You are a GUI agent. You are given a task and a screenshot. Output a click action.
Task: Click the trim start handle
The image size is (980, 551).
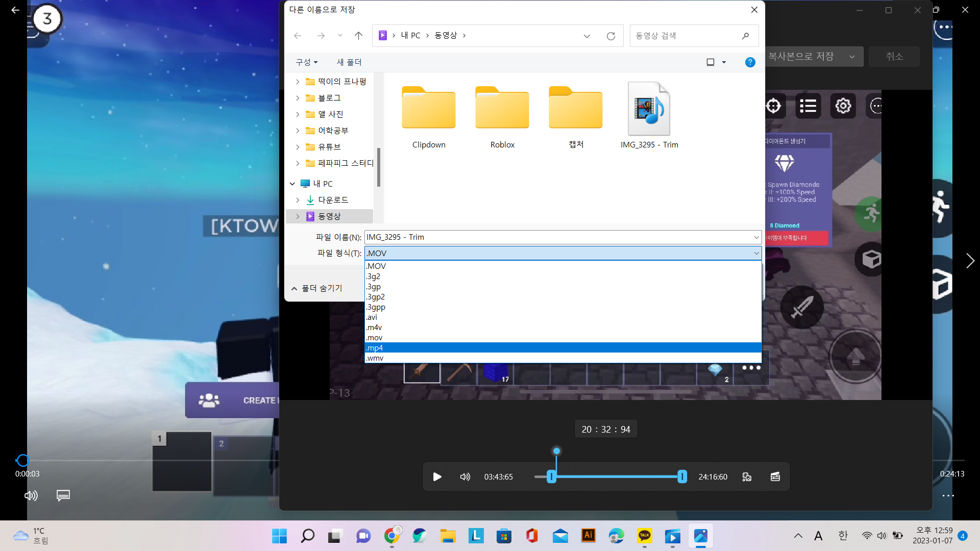551,477
